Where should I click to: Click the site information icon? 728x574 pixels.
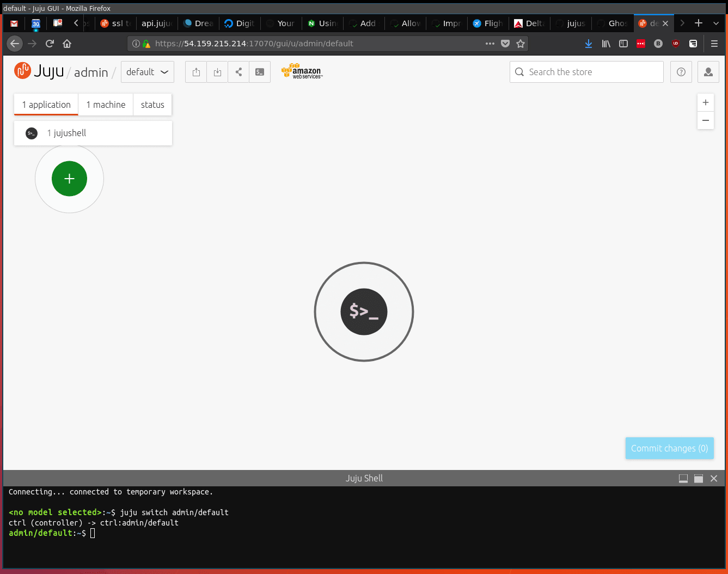coord(136,44)
